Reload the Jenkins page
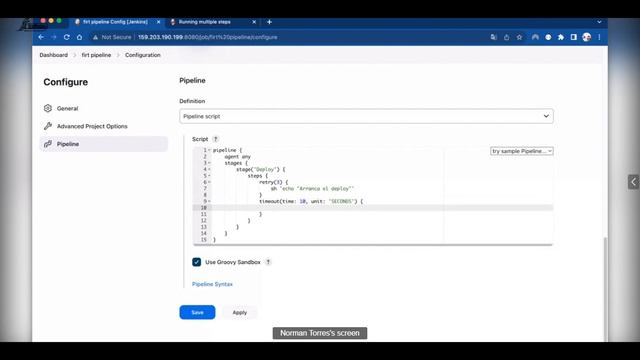The image size is (640, 360). pos(67,37)
